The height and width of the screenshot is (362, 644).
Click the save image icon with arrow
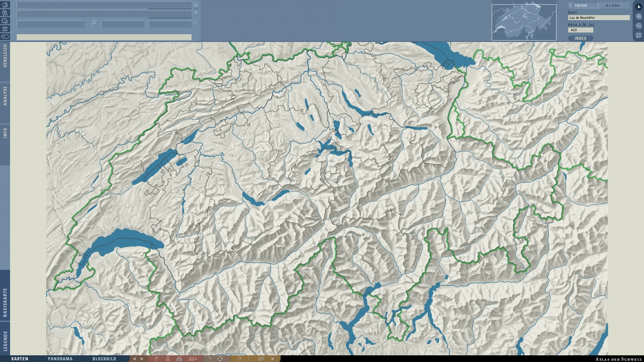click(193, 359)
